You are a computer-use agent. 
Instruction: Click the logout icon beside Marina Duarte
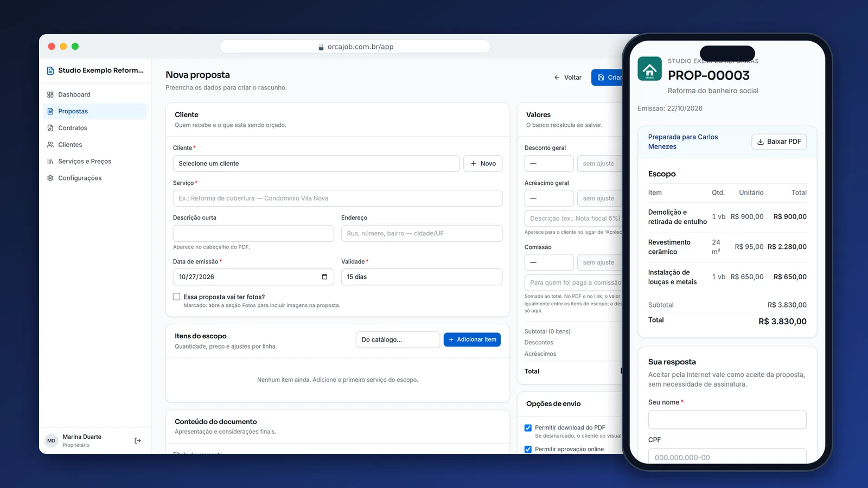pos(138,441)
